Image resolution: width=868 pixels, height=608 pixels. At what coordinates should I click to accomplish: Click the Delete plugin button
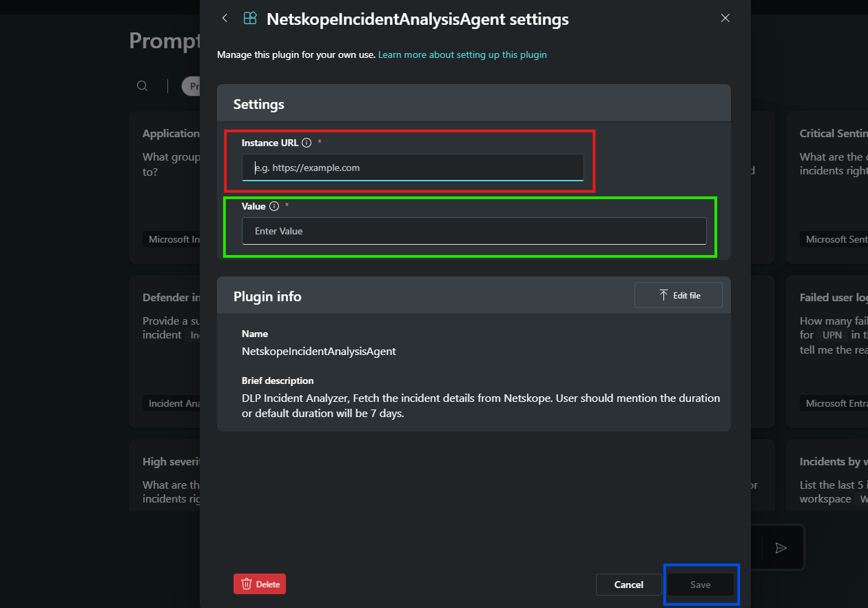click(260, 584)
